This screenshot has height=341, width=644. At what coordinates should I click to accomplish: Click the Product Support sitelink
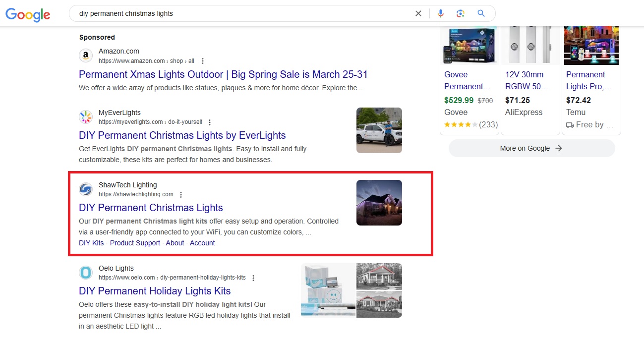(x=135, y=243)
